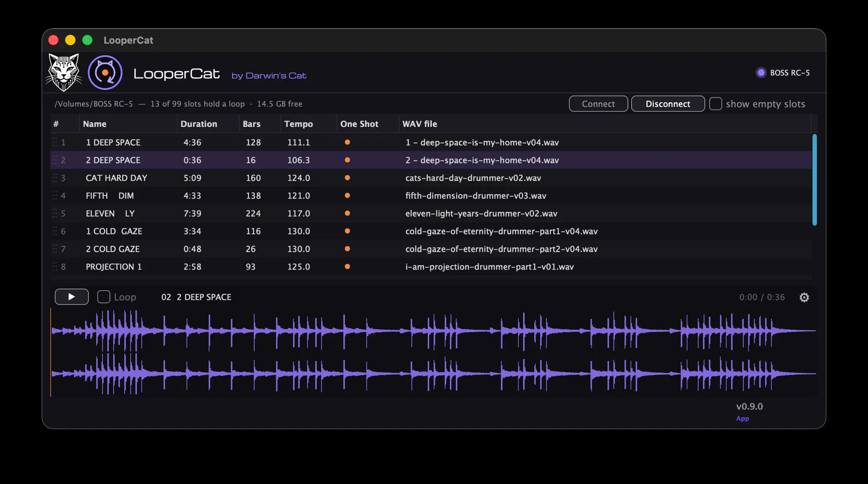Toggle One Shot dot for 2 DEEP SPACE

tap(347, 160)
